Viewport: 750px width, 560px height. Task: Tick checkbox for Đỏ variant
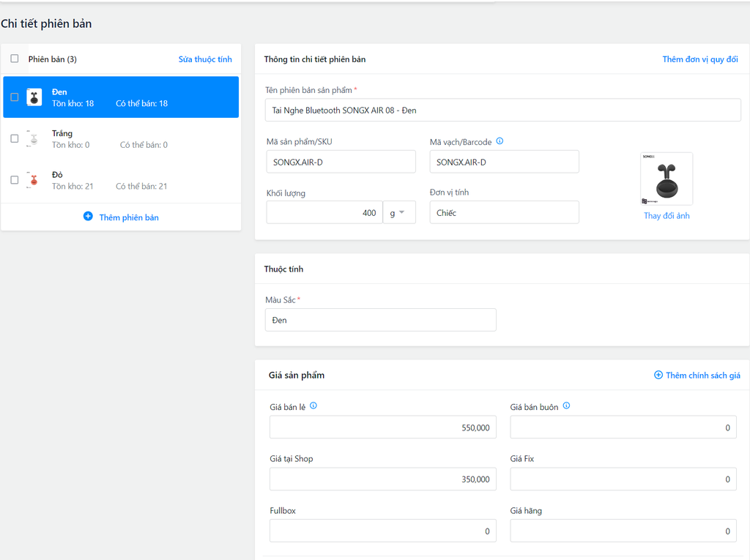click(15, 180)
